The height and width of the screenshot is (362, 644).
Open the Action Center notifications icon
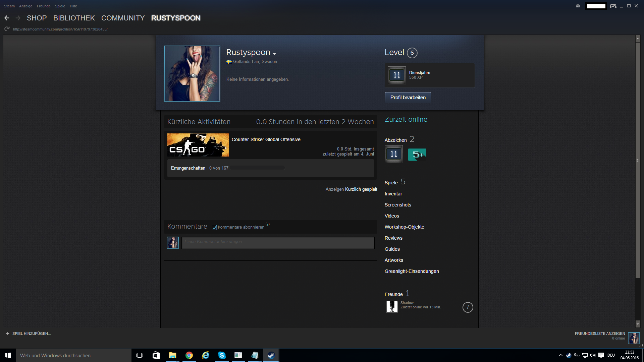(601, 355)
